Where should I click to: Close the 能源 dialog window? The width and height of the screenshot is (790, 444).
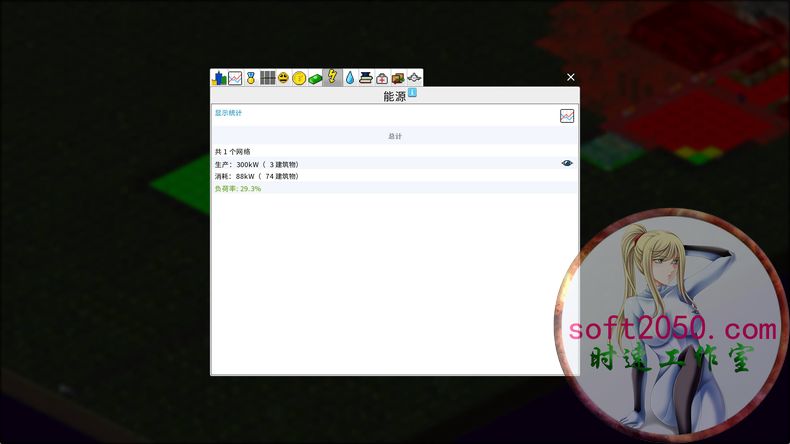(571, 77)
